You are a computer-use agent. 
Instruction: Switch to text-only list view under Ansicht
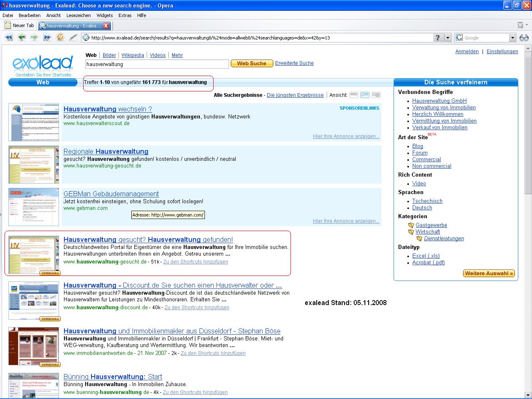tap(354, 95)
